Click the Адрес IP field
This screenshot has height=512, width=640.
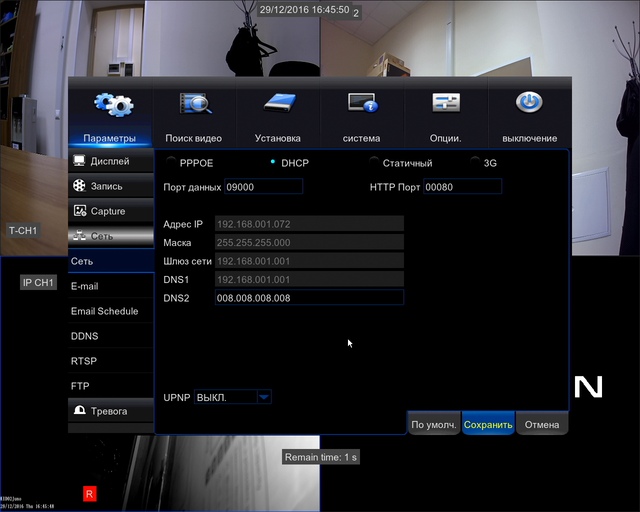(309, 224)
